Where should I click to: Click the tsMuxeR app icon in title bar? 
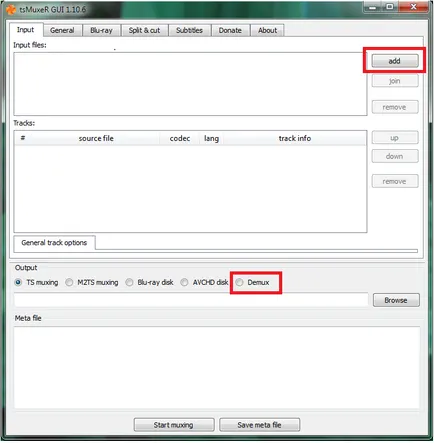[x=11, y=9]
